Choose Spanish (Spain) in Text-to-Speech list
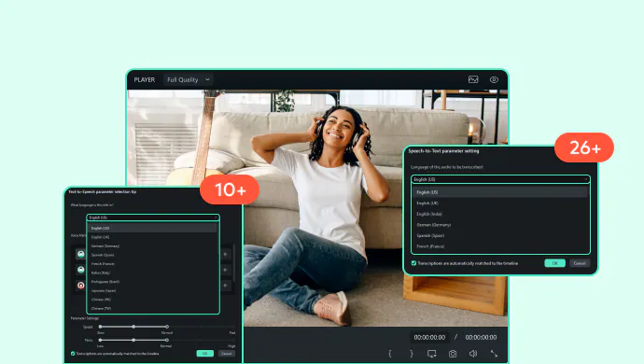 click(152, 255)
